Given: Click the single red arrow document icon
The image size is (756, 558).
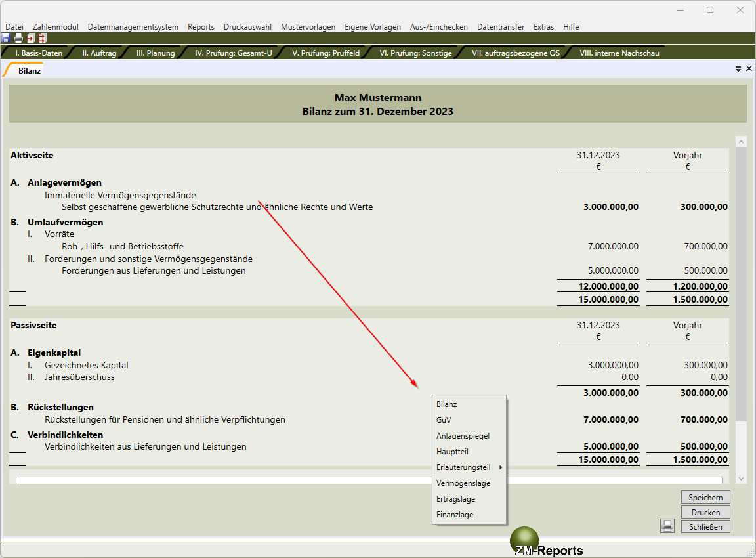Looking at the screenshot, I should click(x=30, y=38).
